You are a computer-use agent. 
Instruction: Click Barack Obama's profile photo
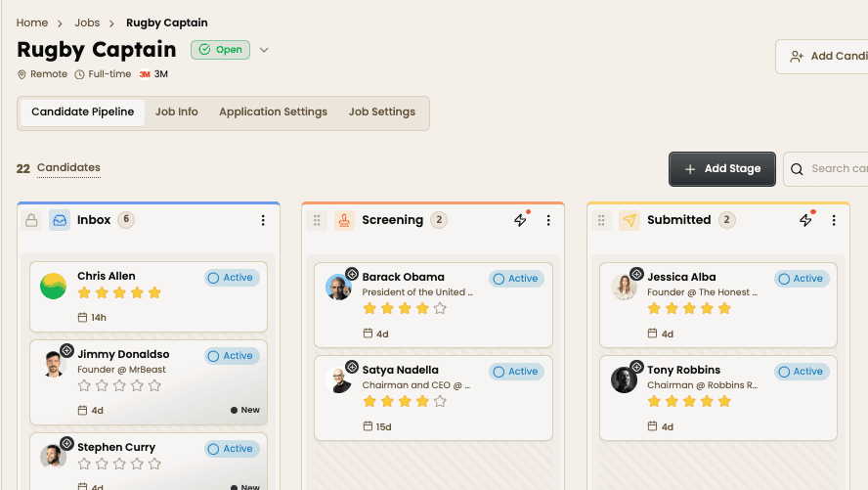click(339, 288)
